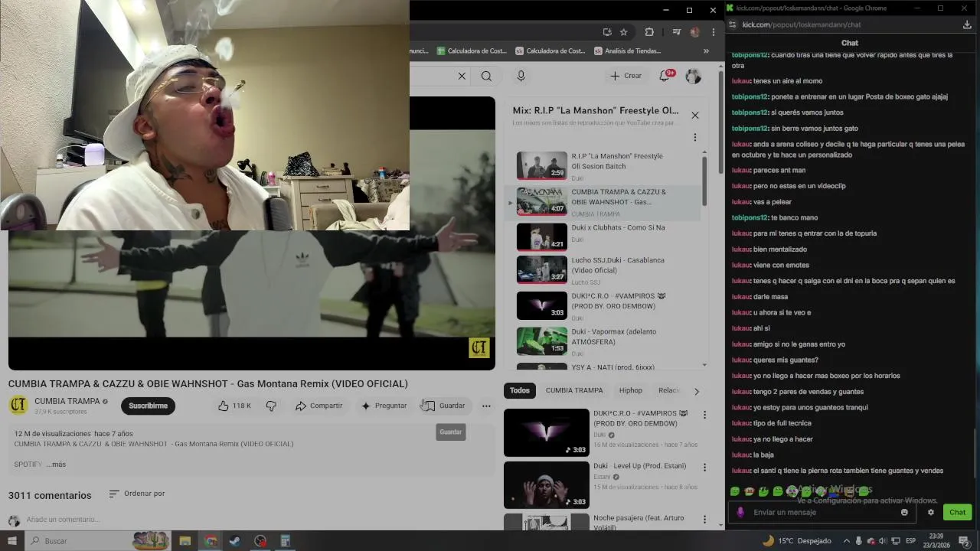Screen dimensions: 980x551
Task: Click the Compartir share button
Action: tap(319, 406)
